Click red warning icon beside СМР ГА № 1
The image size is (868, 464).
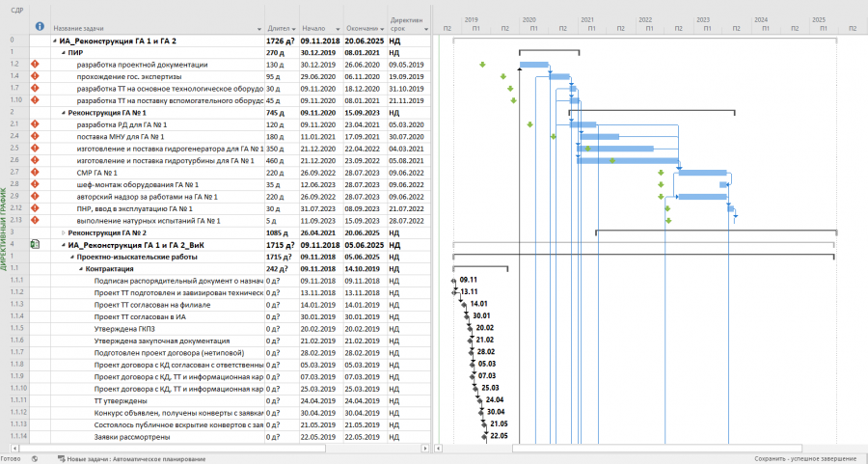pyautogui.click(x=36, y=173)
